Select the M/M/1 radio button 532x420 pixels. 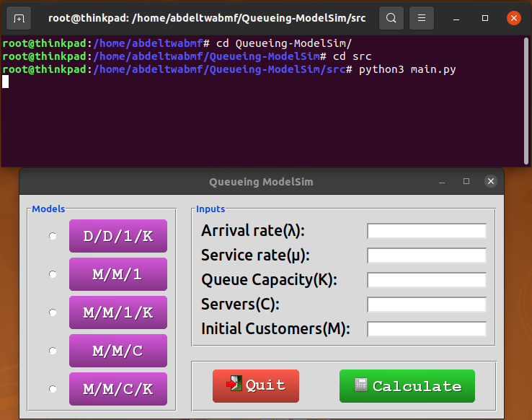tap(53, 274)
